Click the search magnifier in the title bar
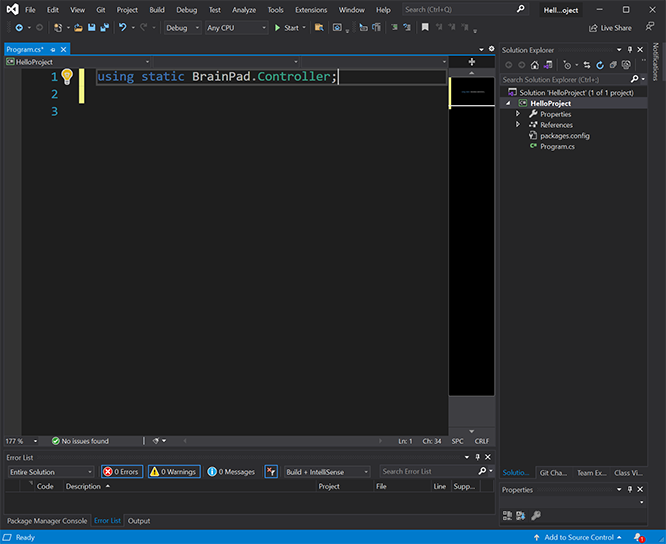666x544 pixels. pyautogui.click(x=520, y=9)
